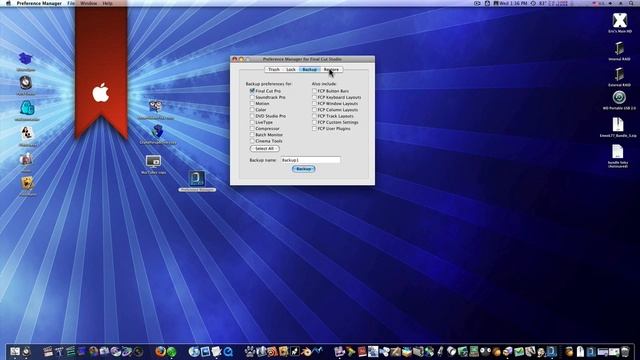Open the Apple menu

(7, 3)
